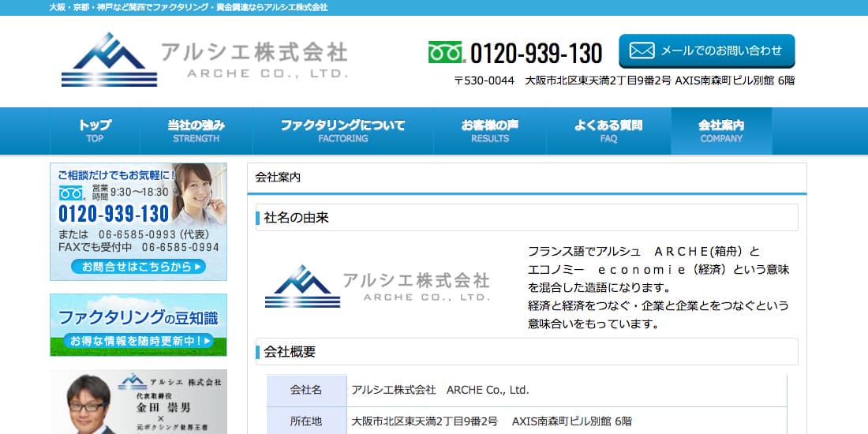Go to the トップ TOP menu item
The height and width of the screenshot is (434, 868).
pyautogui.click(x=95, y=131)
